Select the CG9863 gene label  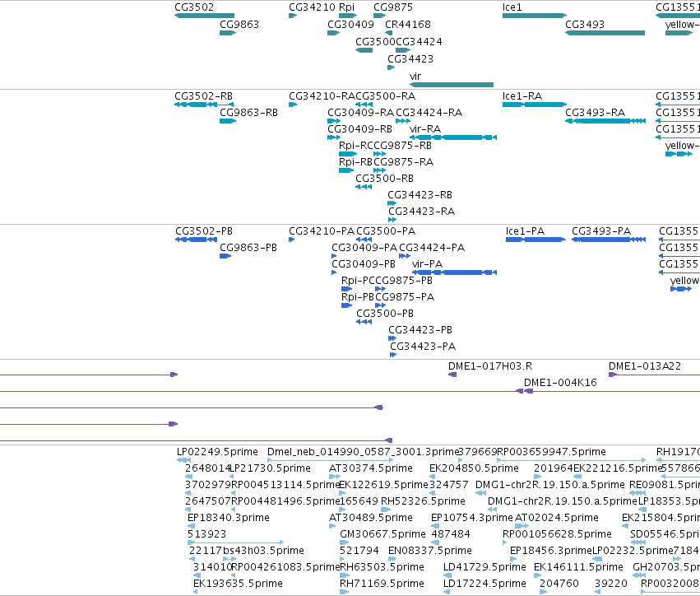pyautogui.click(x=239, y=25)
